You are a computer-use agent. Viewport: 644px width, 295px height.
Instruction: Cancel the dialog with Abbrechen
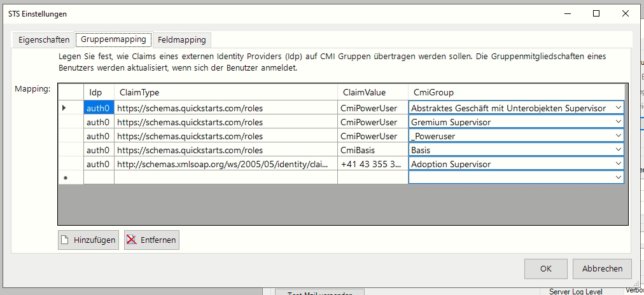602,268
